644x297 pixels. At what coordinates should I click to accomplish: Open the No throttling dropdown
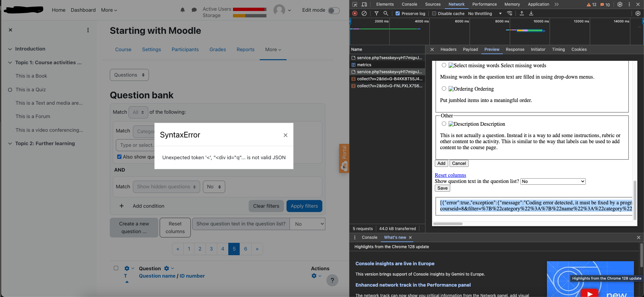coord(485,13)
